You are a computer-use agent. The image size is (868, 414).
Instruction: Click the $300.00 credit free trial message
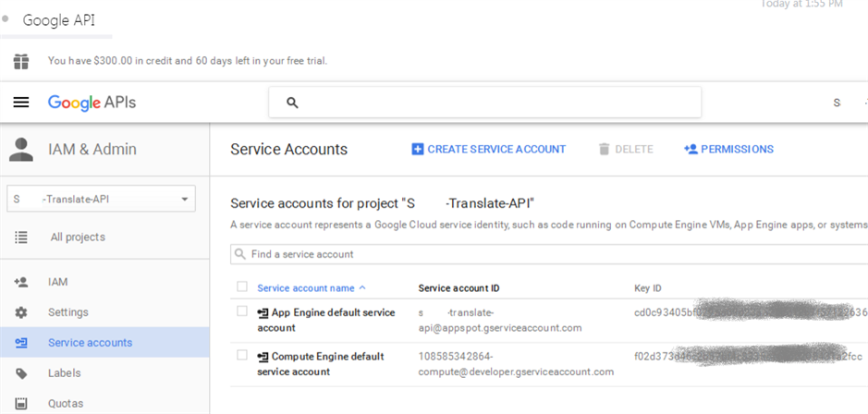[188, 61]
